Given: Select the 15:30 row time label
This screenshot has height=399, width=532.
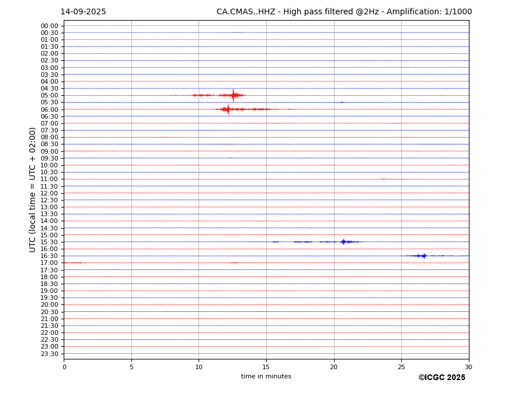Looking at the screenshot, I should click(x=49, y=242).
